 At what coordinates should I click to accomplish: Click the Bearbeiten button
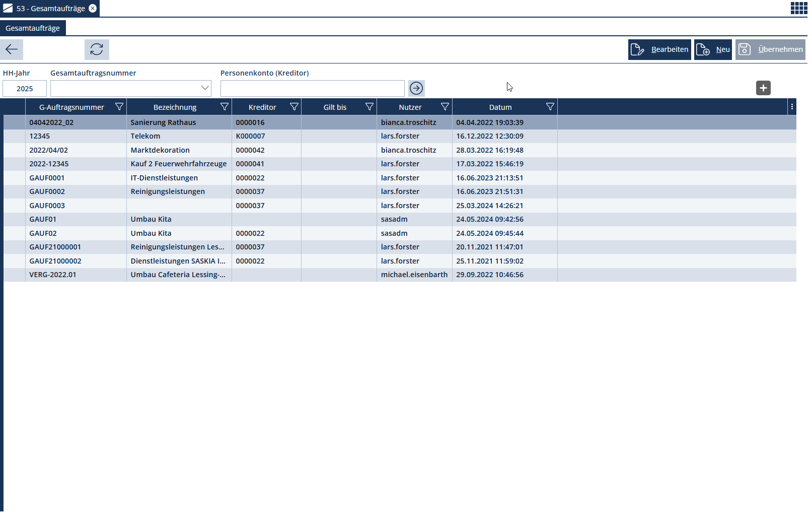659,49
